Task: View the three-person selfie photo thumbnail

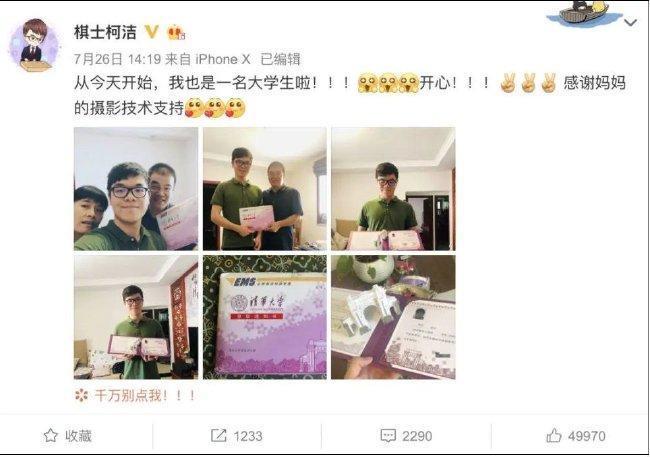Action: pos(136,189)
